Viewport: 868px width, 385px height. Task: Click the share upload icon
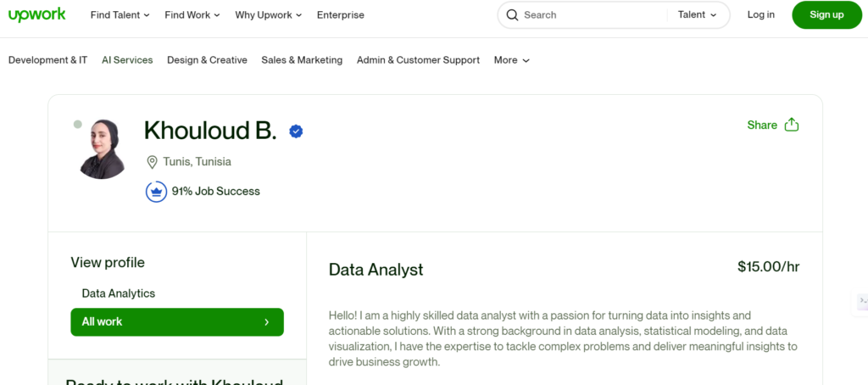792,125
